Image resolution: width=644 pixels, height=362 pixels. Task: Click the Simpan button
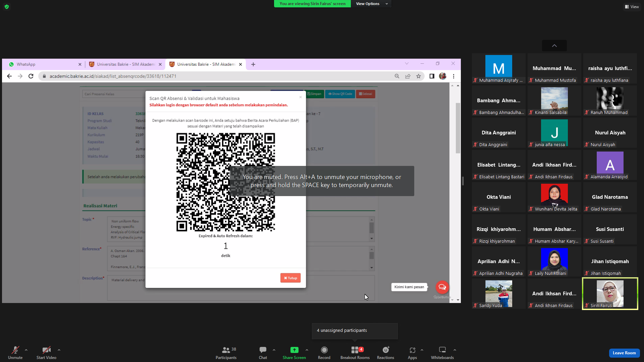point(314,94)
